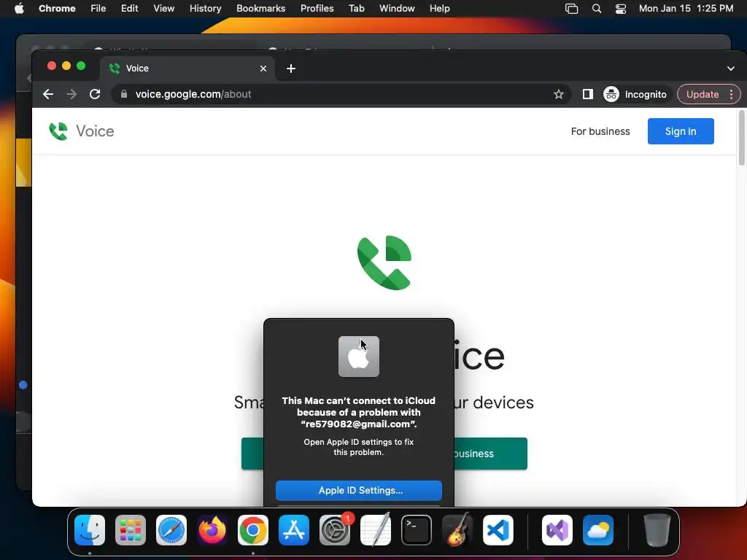
Task: Reload the Voice page
Action: click(95, 94)
